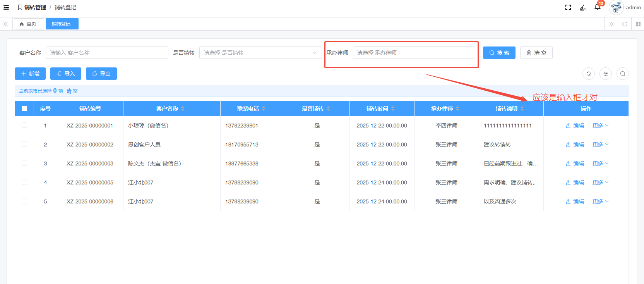This screenshot has width=644, height=284.
Task: Reload current tab with tab bar refresh icon
Action: (x=625, y=24)
